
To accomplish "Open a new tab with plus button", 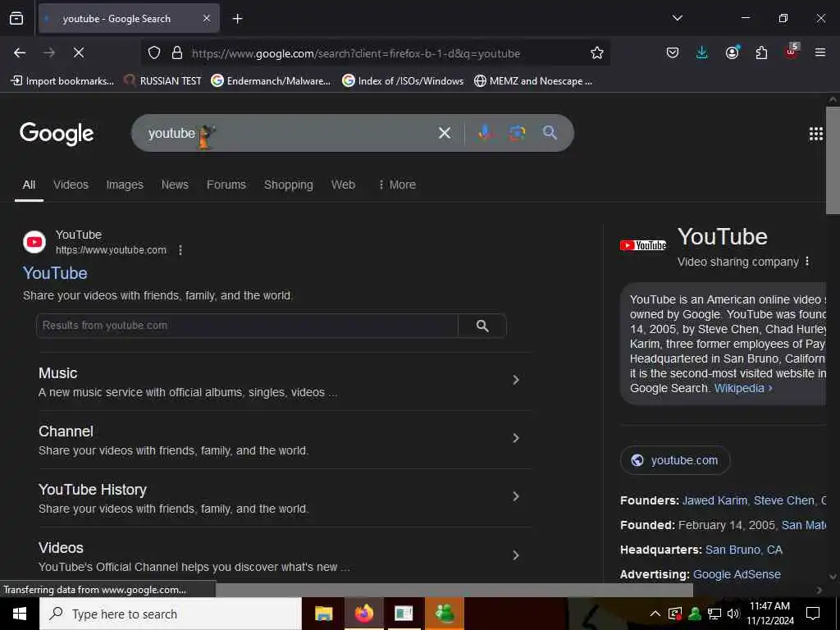I will click(x=237, y=19).
